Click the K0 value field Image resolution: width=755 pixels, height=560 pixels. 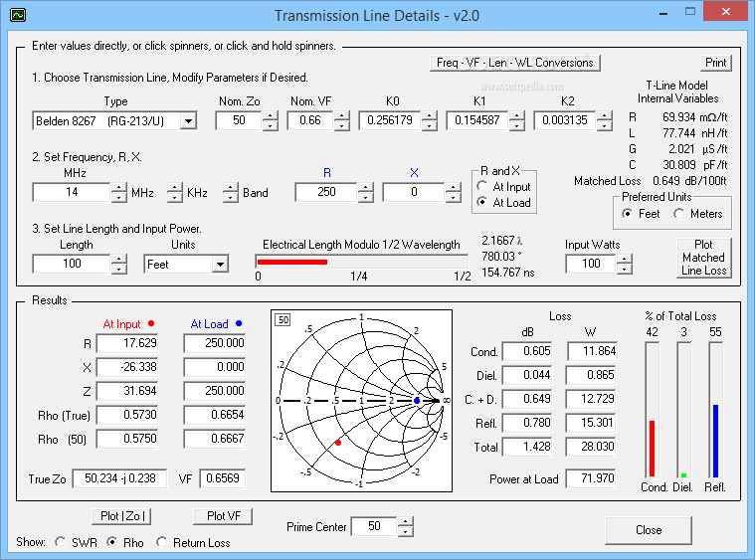click(x=390, y=120)
